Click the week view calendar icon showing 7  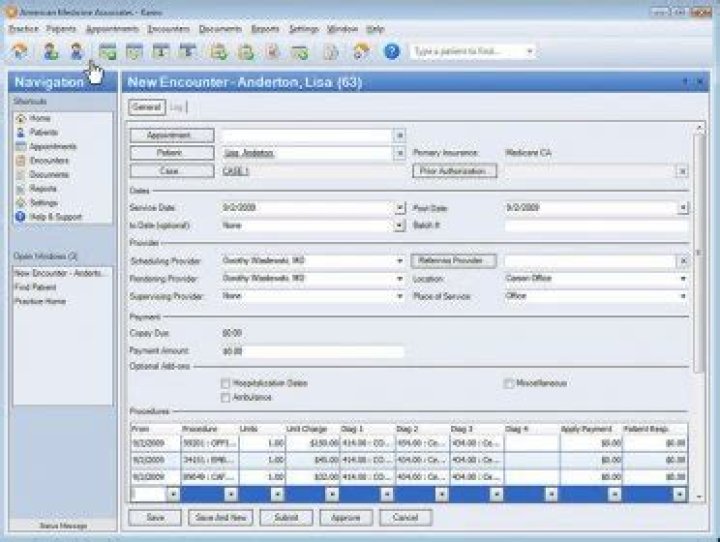[187, 51]
